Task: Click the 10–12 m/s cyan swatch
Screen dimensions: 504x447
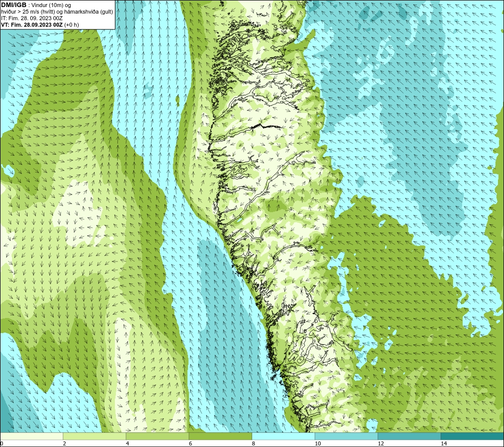Action: 346,436
